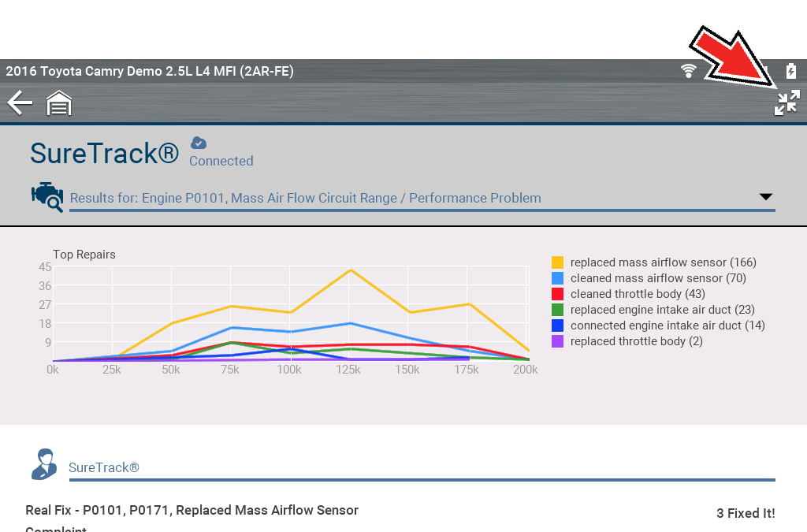This screenshot has width=807, height=532.
Task: Expand the Results for dropdown arrow
Action: pyautogui.click(x=765, y=197)
